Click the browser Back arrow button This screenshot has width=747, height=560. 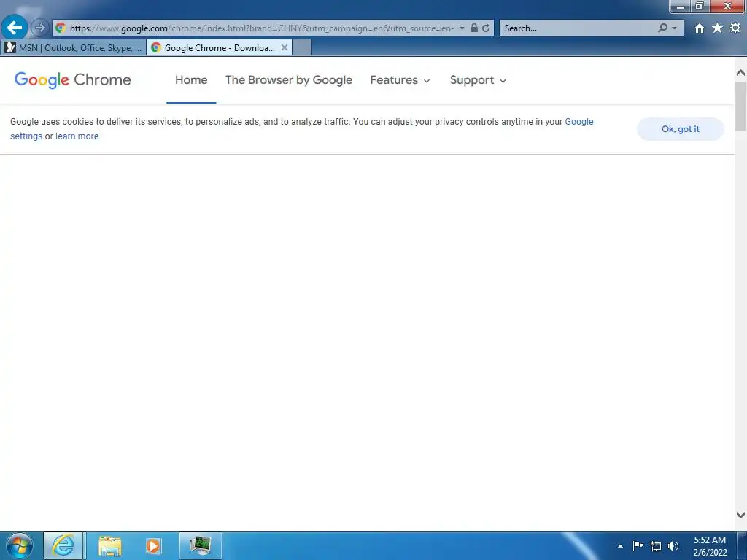(x=15, y=28)
